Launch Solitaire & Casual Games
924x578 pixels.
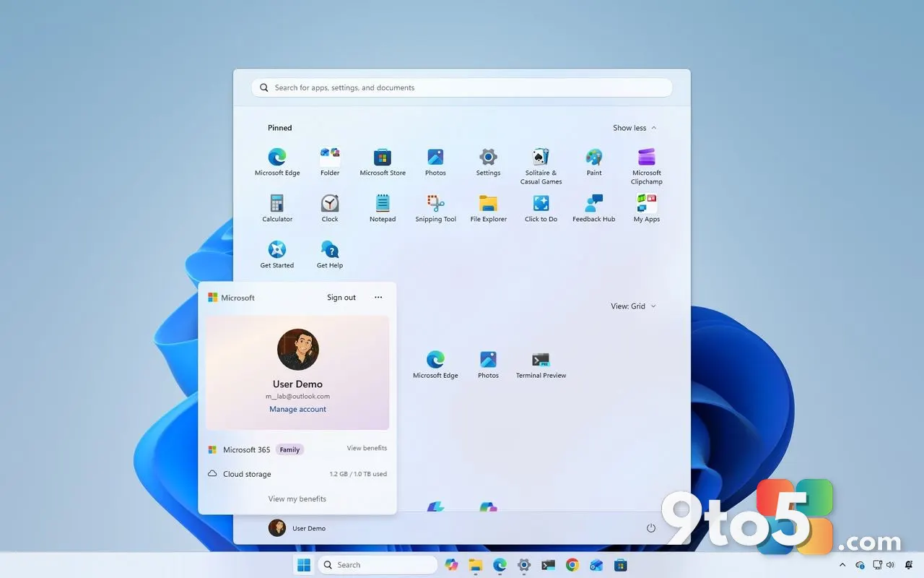point(541,165)
